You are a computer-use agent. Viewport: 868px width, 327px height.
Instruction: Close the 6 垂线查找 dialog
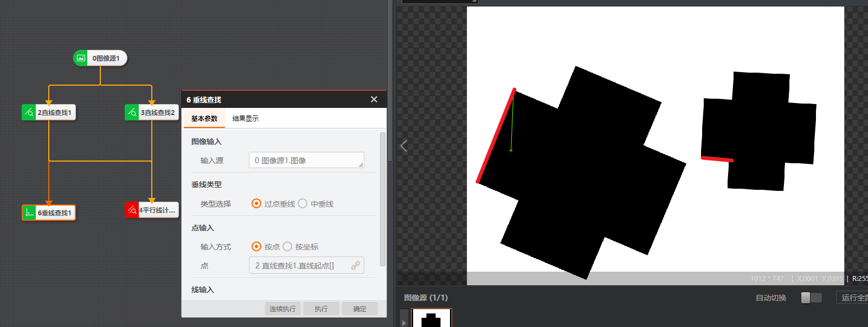374,99
